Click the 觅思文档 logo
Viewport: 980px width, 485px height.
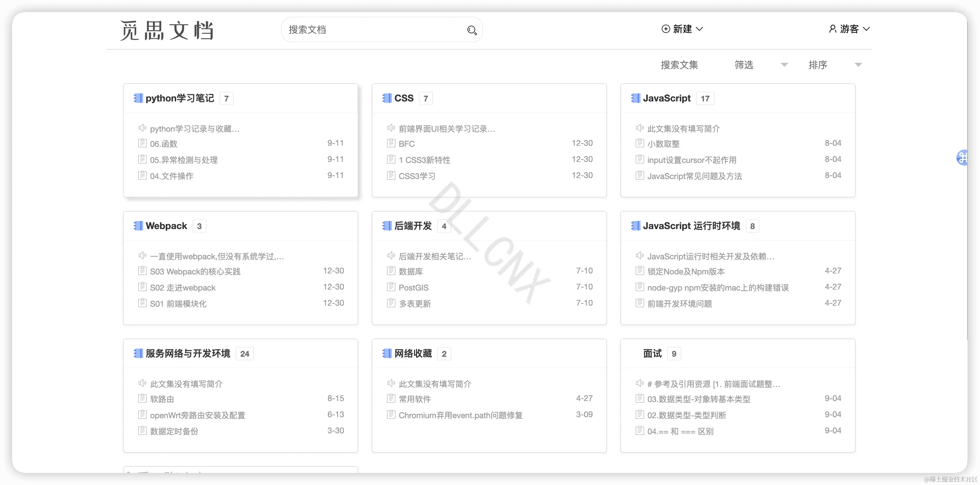point(167,31)
